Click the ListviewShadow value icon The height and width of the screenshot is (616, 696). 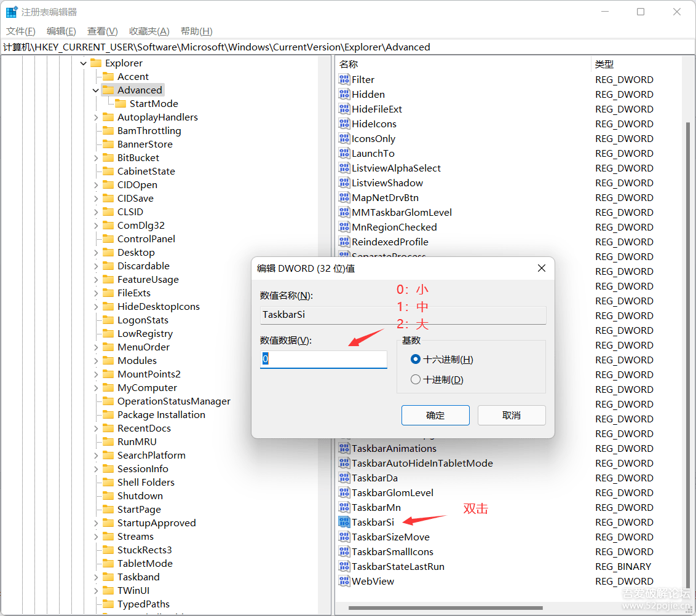point(344,183)
